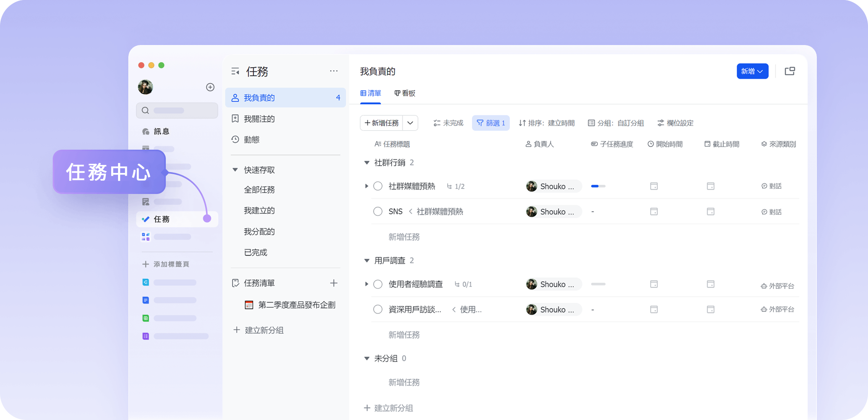Set due date for 社群媒體預熱 row
This screenshot has height=420, width=868.
coord(711,186)
